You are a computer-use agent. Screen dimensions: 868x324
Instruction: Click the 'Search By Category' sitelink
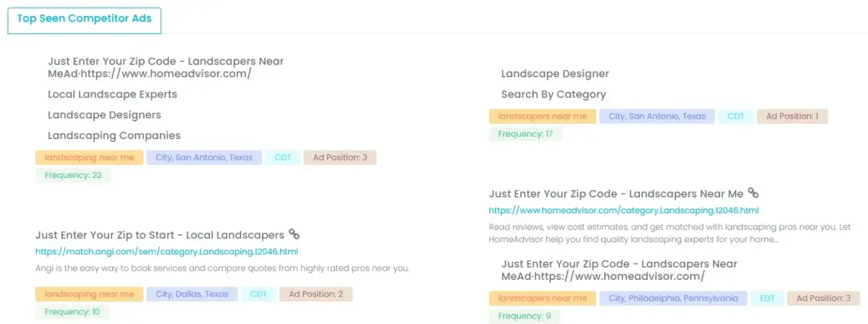[x=553, y=94]
